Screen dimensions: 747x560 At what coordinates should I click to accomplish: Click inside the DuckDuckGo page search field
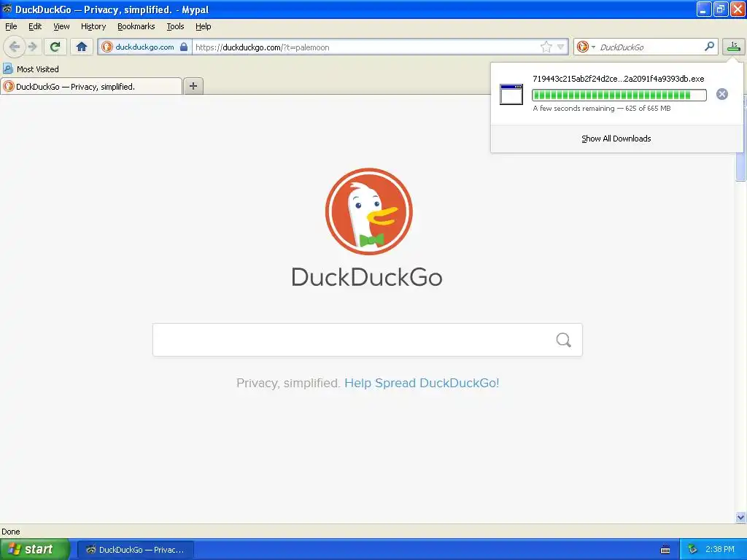[352, 340]
